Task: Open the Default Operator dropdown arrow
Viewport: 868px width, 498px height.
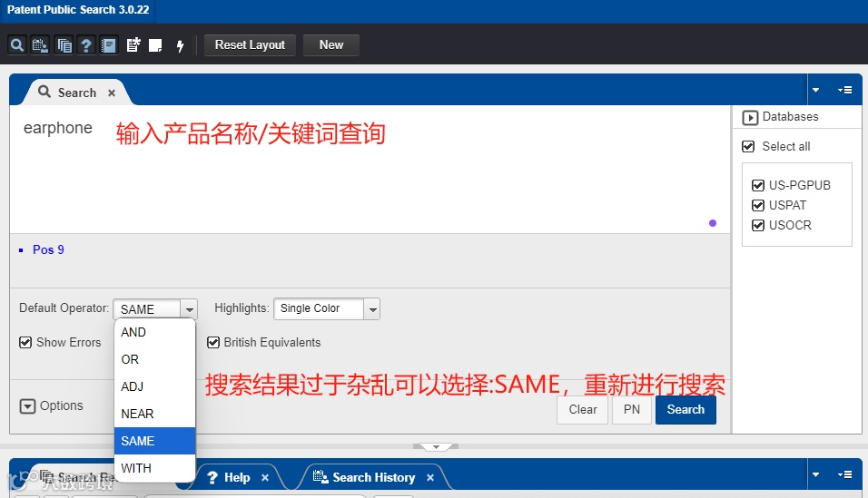Action: [x=189, y=308]
